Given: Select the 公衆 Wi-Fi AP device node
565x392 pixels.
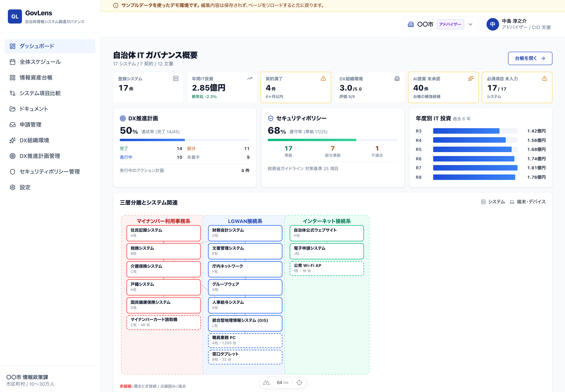Looking at the screenshot, I should click(x=327, y=269).
